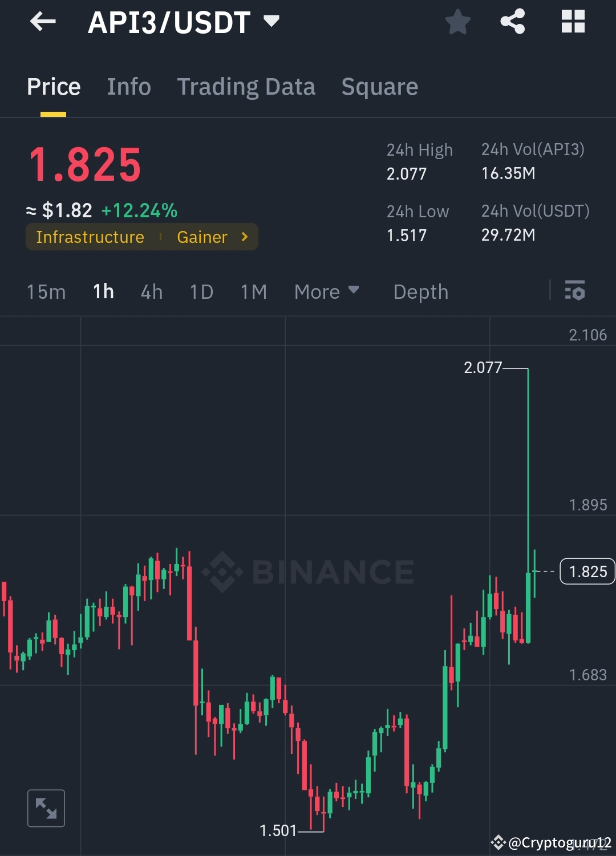The height and width of the screenshot is (856, 616).
Task: Open the trading pair selector next to API3/USDT
Action: [271, 22]
